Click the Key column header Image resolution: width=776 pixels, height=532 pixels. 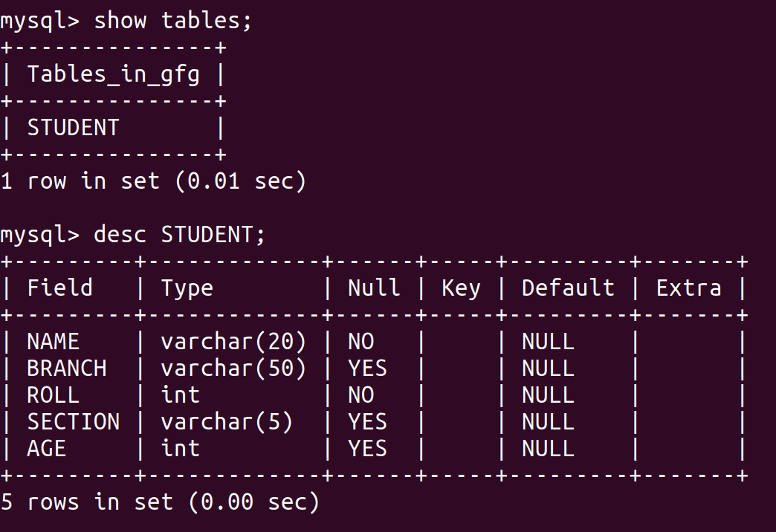tap(461, 288)
